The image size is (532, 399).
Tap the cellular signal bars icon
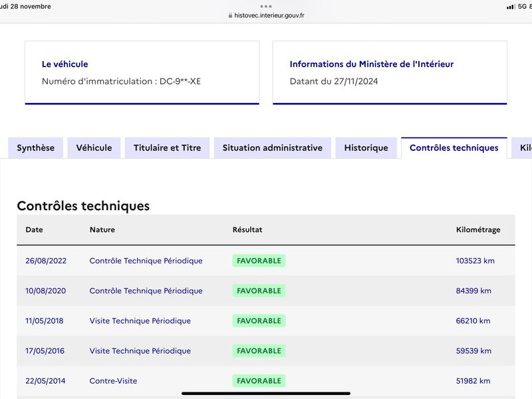511,7
